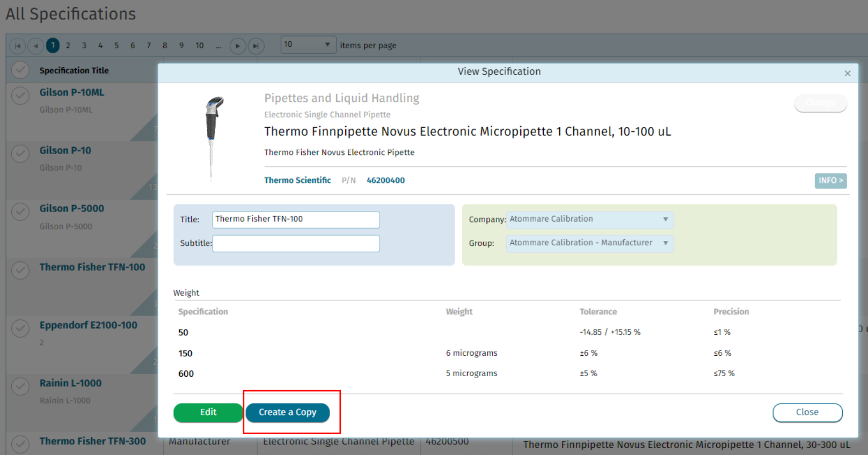
Task: Open Eppendorf E2100-100 specification title
Action: (89, 325)
